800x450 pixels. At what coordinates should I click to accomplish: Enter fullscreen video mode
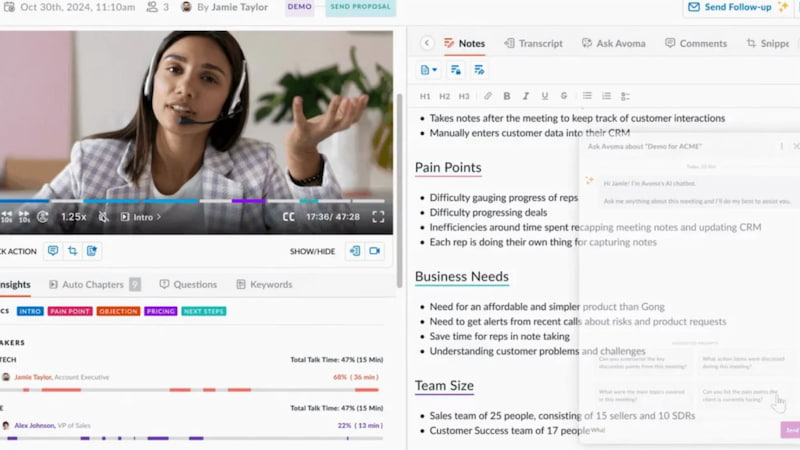click(x=378, y=216)
